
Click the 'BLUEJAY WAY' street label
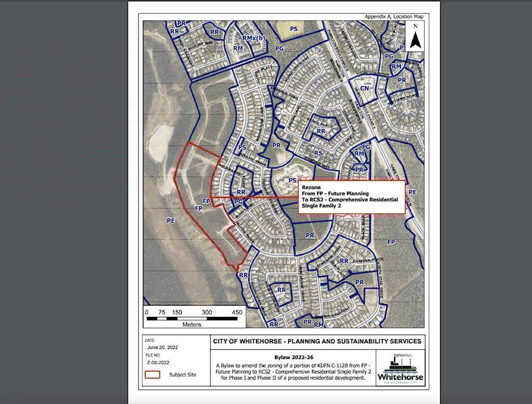[x=201, y=46]
